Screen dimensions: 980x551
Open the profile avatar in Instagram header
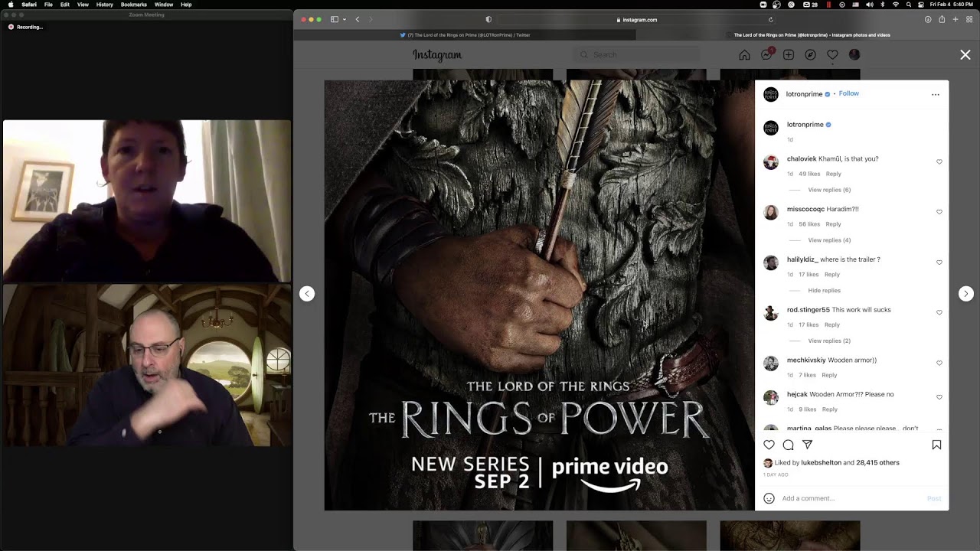[x=854, y=54]
